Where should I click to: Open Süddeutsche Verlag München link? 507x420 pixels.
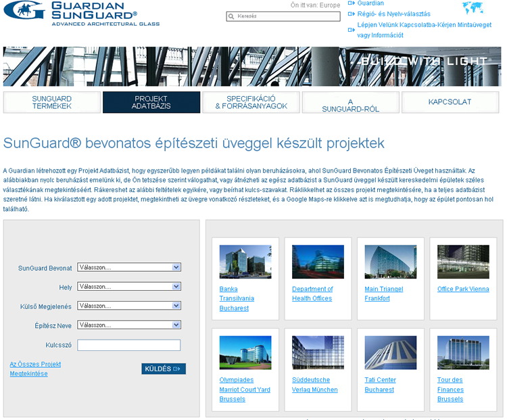tap(314, 385)
